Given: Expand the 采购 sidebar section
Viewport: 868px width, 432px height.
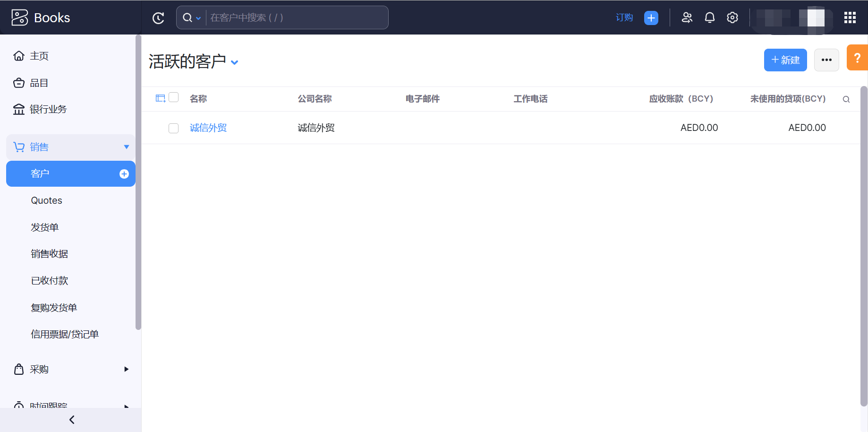Looking at the screenshot, I should pos(126,369).
